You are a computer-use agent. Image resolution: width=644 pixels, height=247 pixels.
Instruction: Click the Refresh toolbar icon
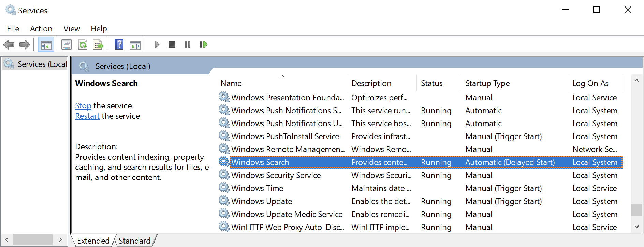83,45
